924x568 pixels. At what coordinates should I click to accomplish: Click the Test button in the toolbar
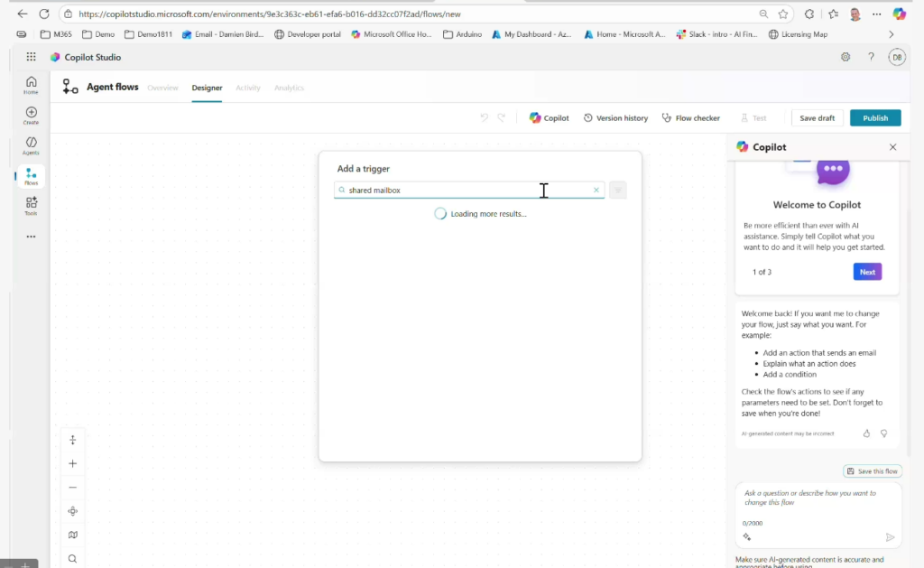753,118
